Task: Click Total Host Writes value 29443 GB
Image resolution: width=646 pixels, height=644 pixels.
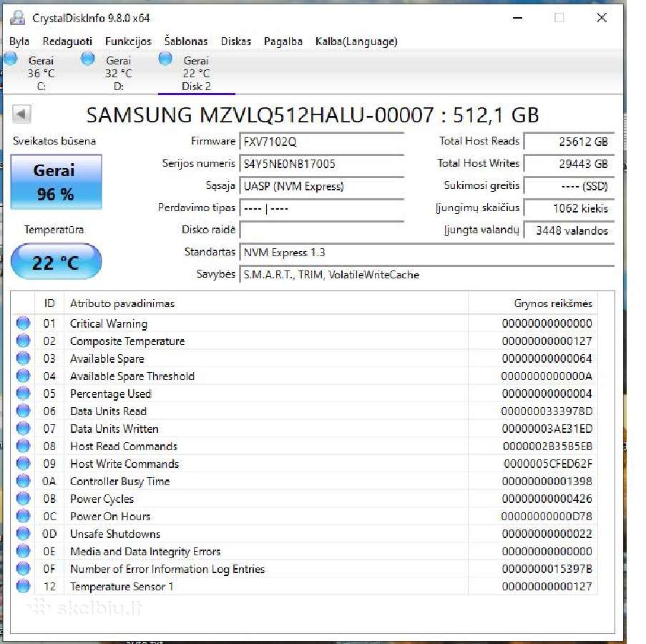Action: pos(569,164)
